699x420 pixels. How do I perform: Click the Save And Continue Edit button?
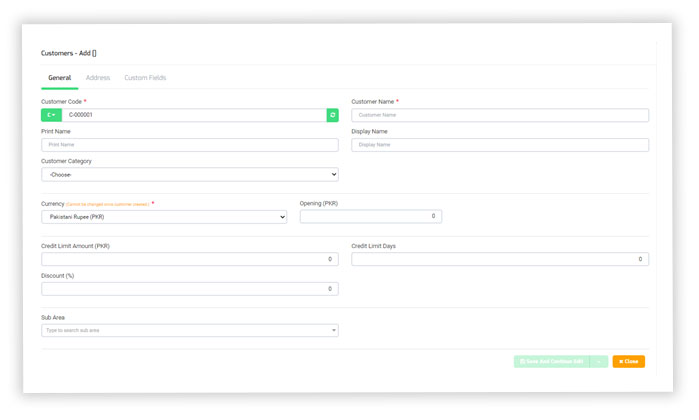tap(551, 361)
